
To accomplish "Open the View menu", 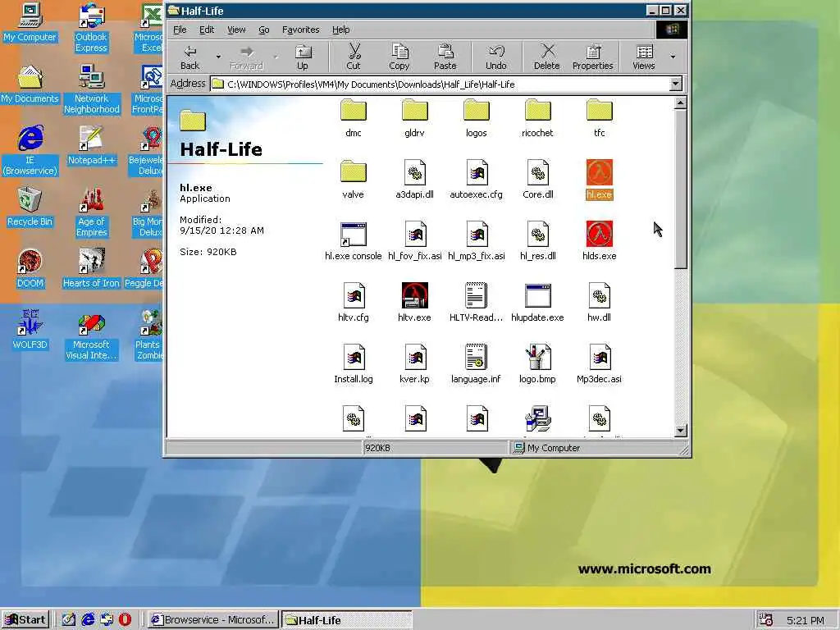I will (x=236, y=30).
